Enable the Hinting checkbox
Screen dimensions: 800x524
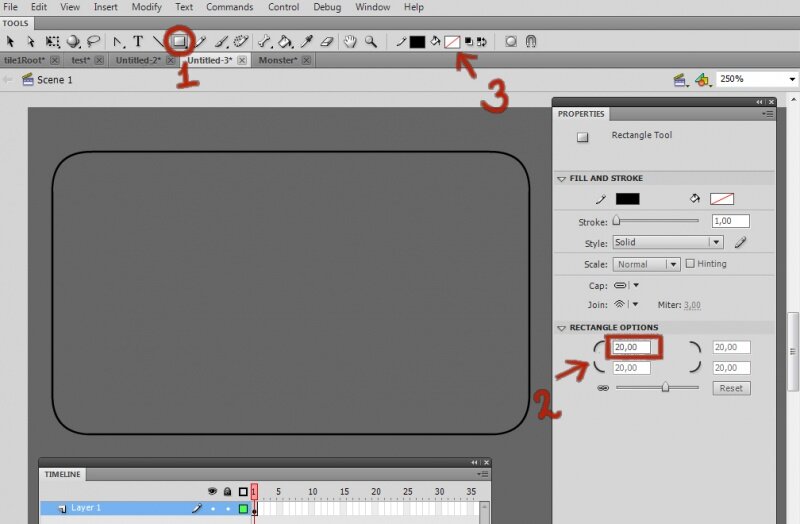pyautogui.click(x=690, y=264)
